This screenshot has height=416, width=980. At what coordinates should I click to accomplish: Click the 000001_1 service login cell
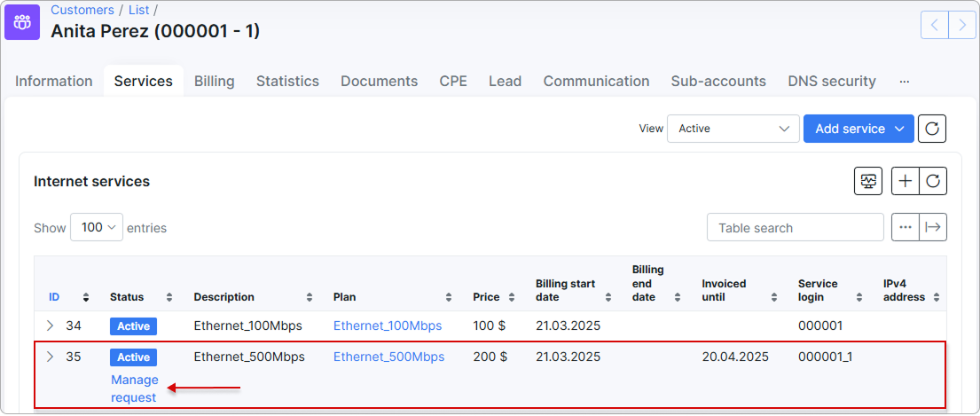(826, 357)
